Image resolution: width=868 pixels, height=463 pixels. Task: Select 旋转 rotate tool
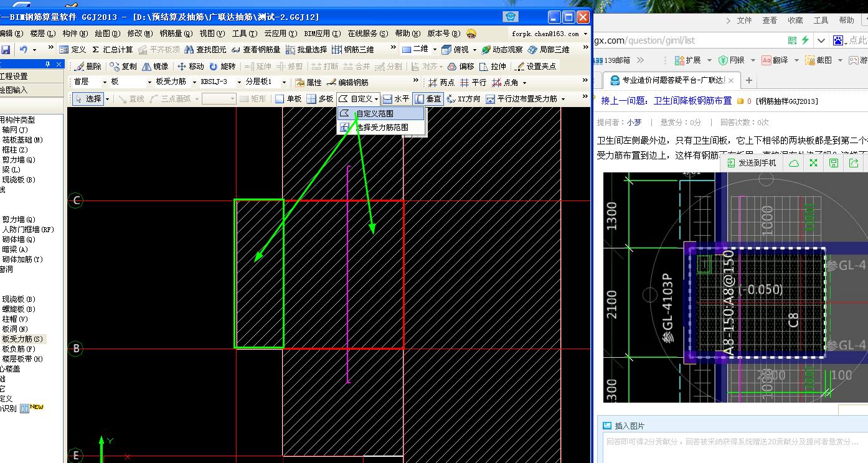click(x=222, y=66)
